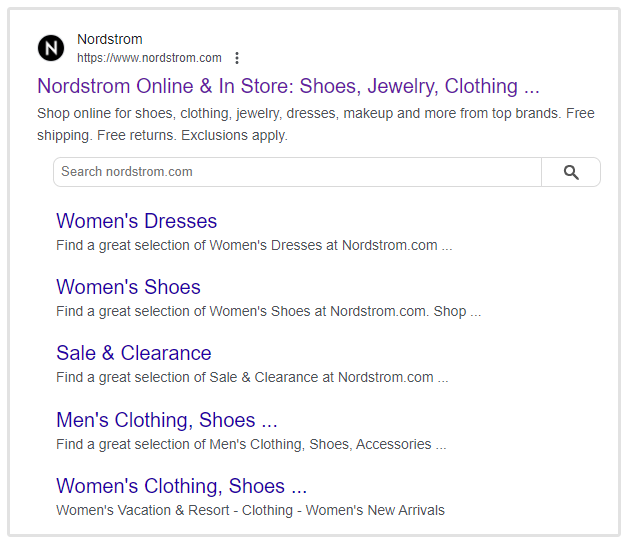The height and width of the screenshot is (544, 628).
Task: Open the Sale & Clearance link
Action: point(134,353)
